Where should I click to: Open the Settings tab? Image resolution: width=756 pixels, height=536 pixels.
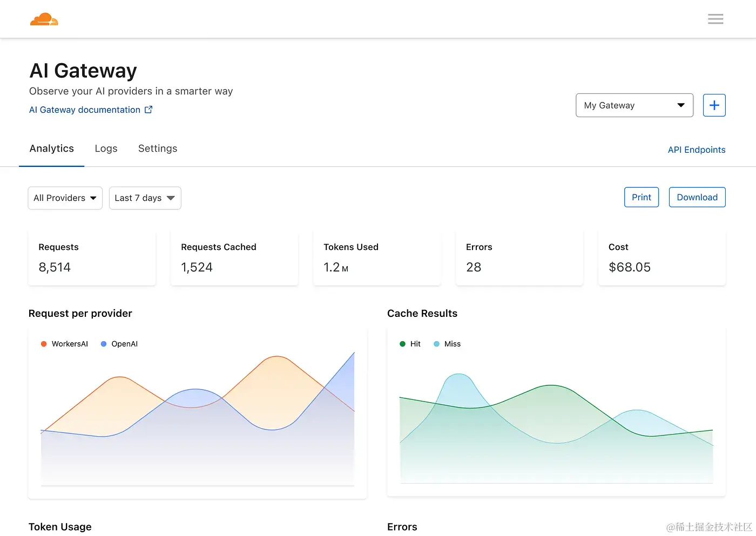[x=158, y=148]
